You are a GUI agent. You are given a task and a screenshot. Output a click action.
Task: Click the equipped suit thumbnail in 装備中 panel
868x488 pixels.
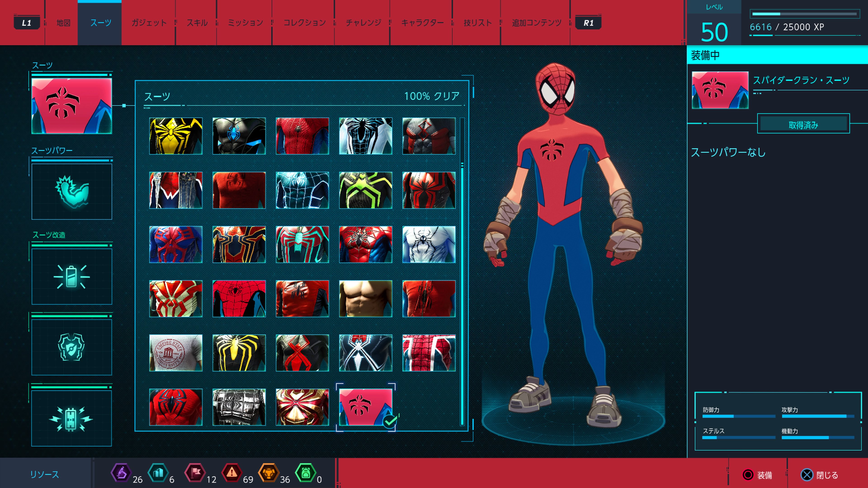tap(720, 90)
